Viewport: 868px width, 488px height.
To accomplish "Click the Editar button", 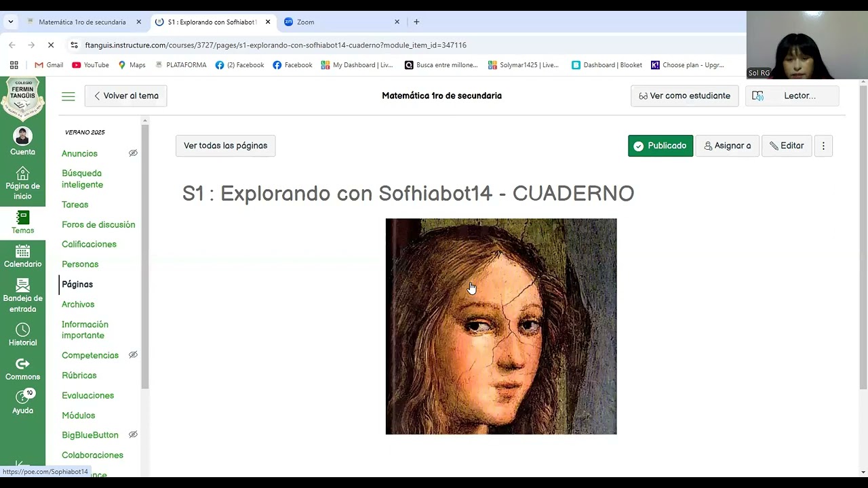I will 787,146.
